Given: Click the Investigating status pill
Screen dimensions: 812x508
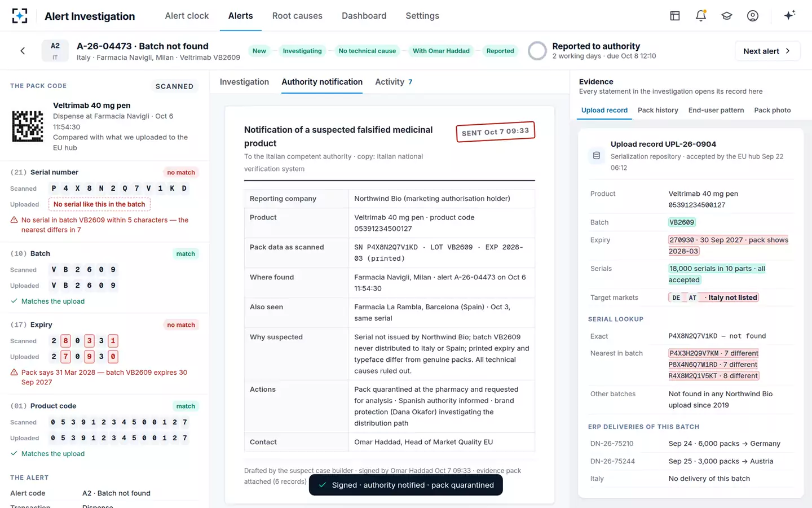Looking at the screenshot, I should (302, 51).
